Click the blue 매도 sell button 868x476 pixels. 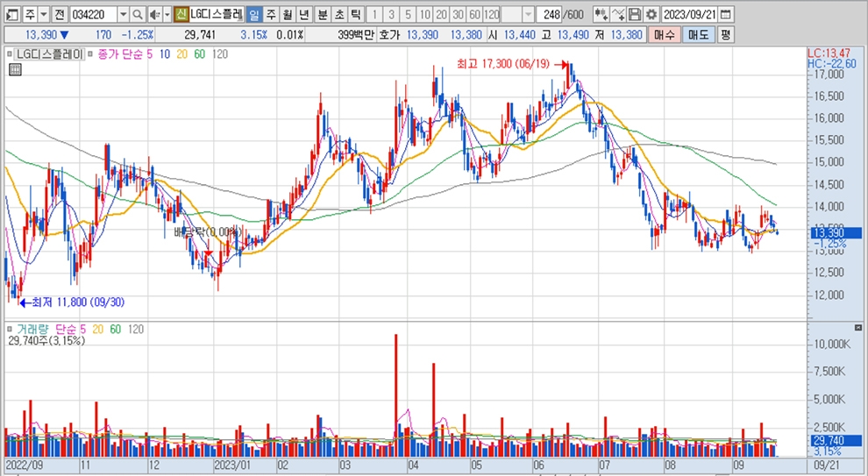(x=698, y=34)
